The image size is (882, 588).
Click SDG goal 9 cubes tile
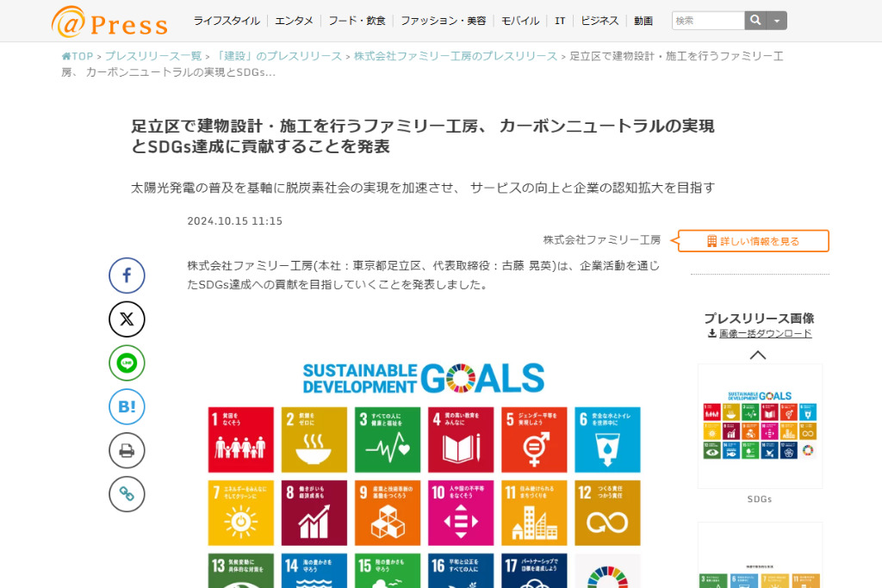pyautogui.click(x=388, y=513)
